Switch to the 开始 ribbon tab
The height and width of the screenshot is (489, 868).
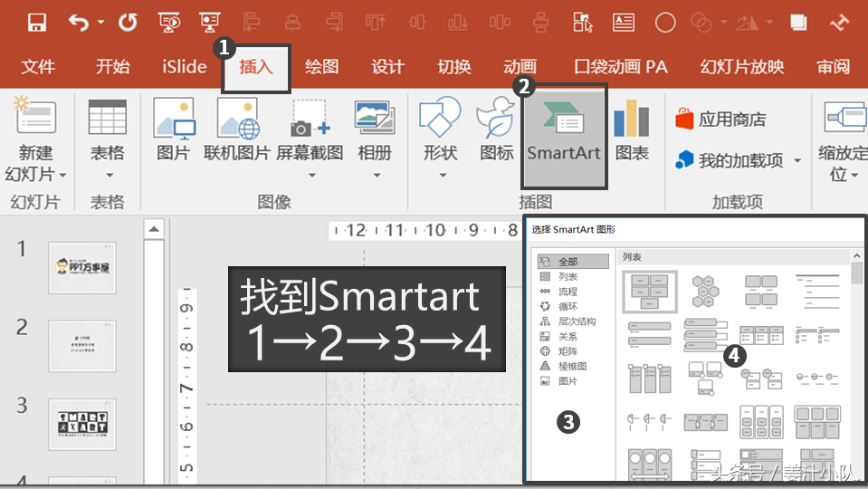click(x=112, y=67)
